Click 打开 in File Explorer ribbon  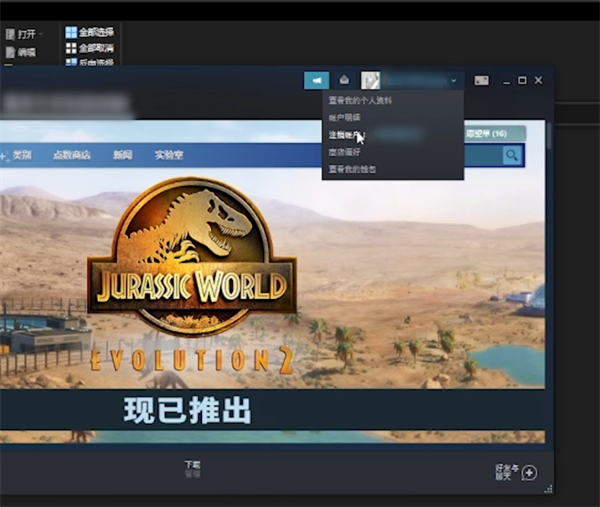[26, 34]
